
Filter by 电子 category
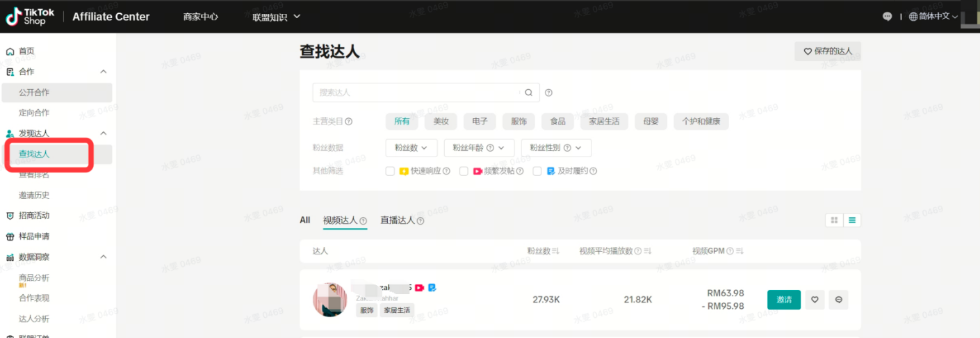(x=480, y=122)
